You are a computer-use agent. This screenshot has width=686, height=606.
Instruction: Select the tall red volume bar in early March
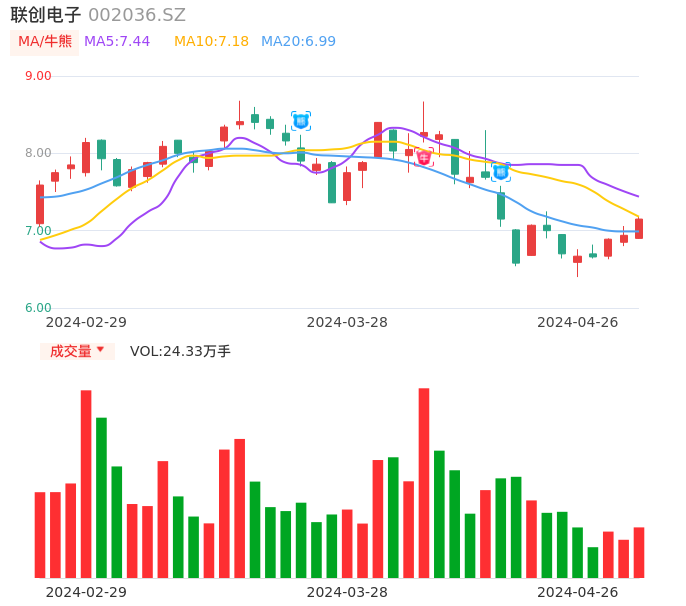86,483
